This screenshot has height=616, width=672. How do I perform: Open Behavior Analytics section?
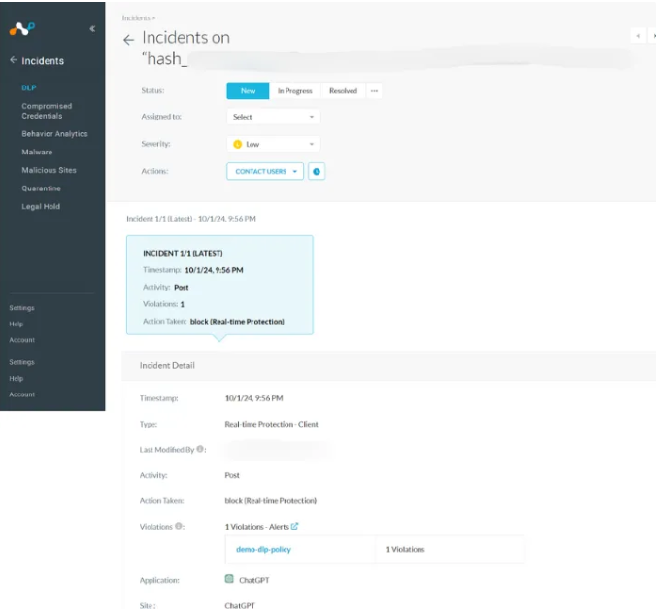point(54,134)
